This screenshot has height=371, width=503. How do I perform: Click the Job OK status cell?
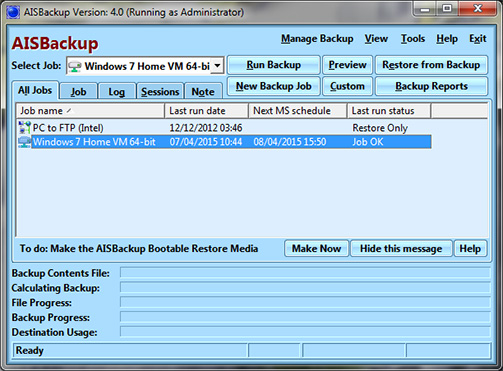pos(368,142)
